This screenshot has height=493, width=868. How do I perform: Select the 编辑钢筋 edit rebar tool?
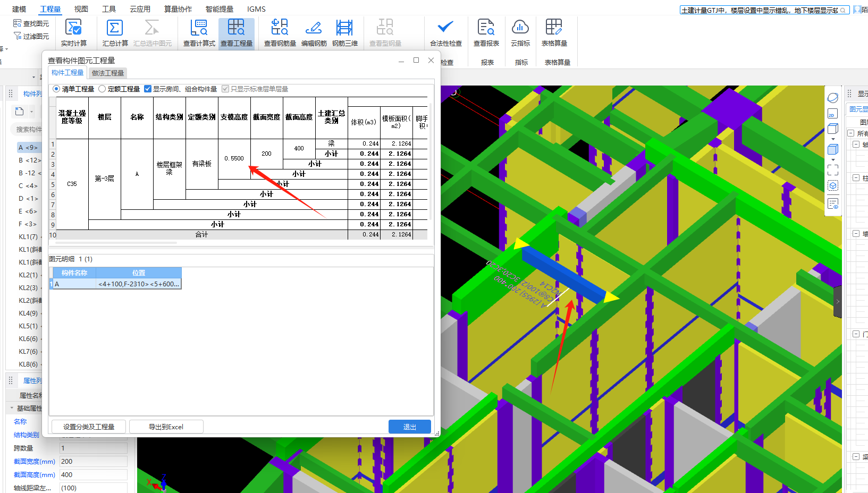tap(314, 33)
